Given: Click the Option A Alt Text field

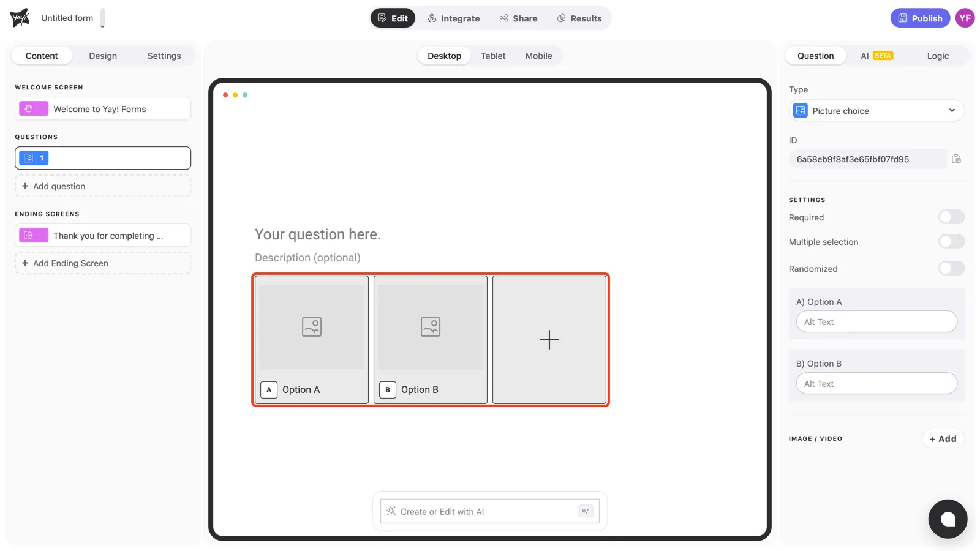Looking at the screenshot, I should tap(876, 322).
